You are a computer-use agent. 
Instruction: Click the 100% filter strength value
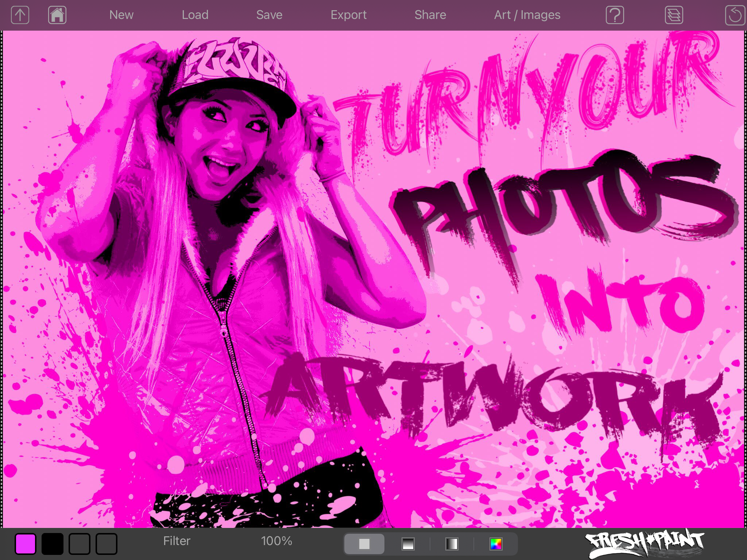click(x=276, y=541)
